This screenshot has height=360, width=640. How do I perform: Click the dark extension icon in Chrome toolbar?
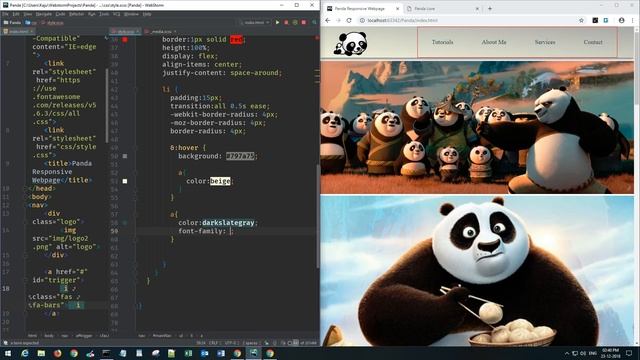click(595, 20)
